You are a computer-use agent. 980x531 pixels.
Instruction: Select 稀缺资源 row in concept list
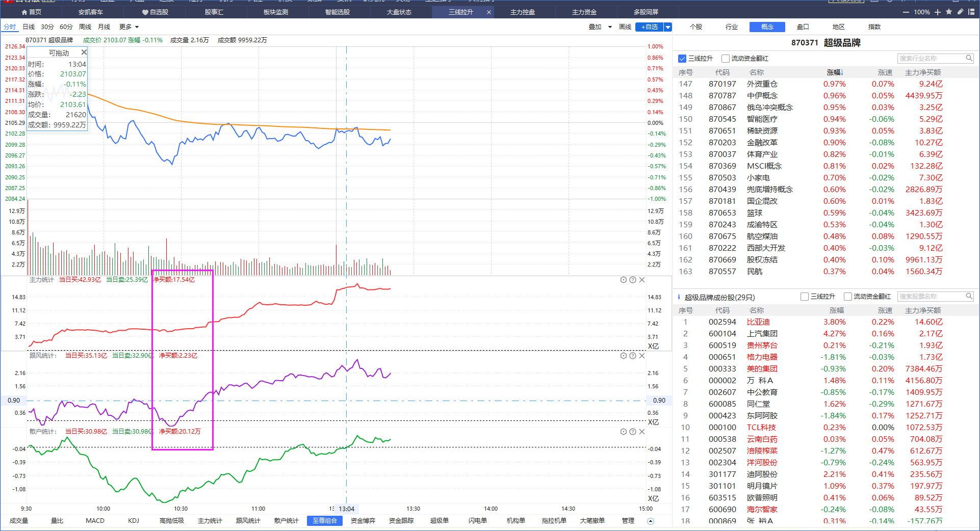pyautogui.click(x=826, y=131)
